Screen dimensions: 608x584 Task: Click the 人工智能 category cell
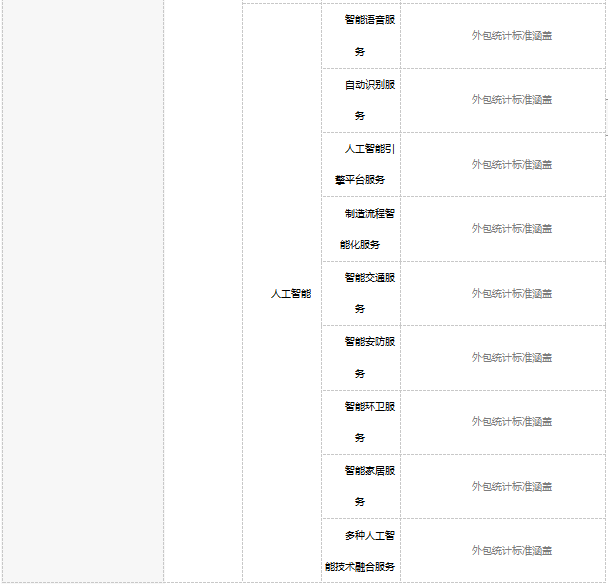290,294
